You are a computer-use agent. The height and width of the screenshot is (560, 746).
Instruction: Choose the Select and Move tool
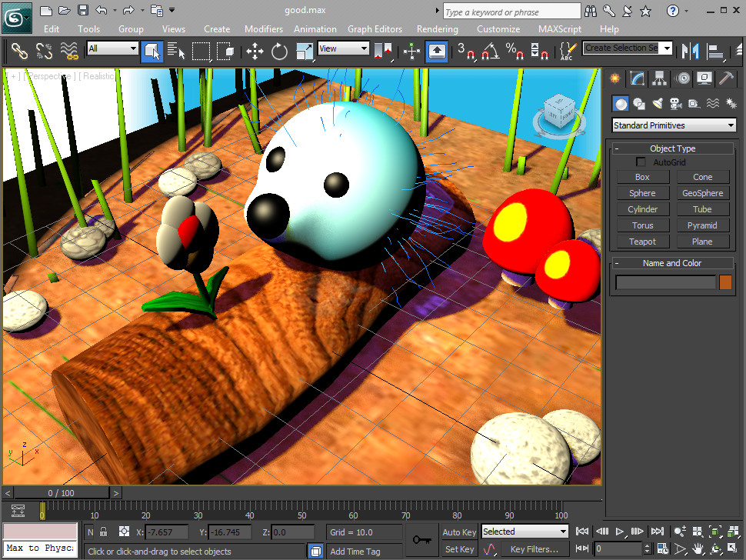[x=255, y=51]
